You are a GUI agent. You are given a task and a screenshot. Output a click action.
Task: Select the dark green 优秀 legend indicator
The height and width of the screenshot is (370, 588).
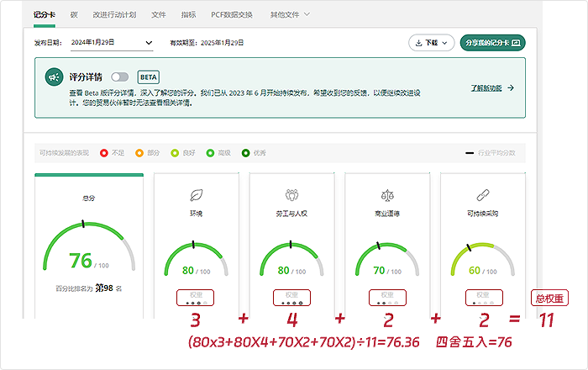245,153
